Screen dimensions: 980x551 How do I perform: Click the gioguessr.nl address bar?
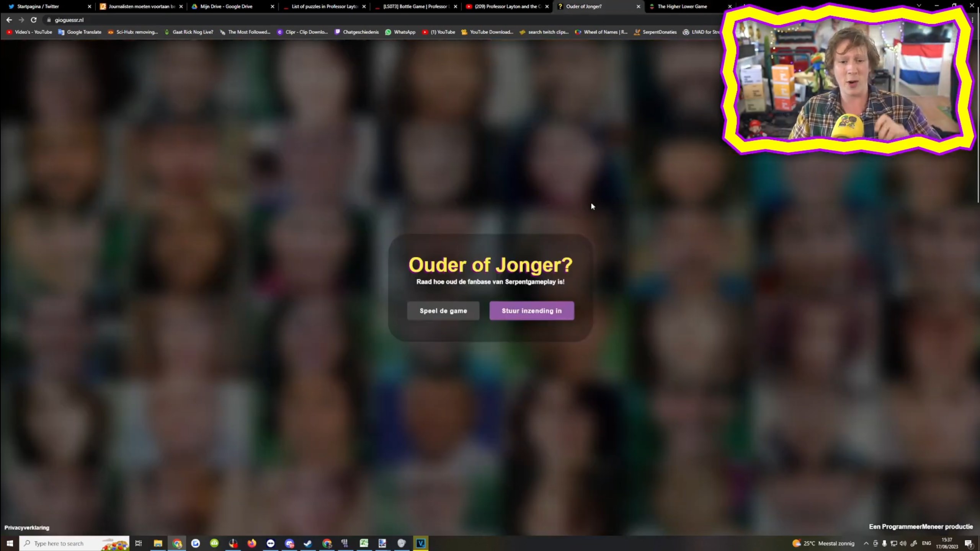click(x=230, y=20)
